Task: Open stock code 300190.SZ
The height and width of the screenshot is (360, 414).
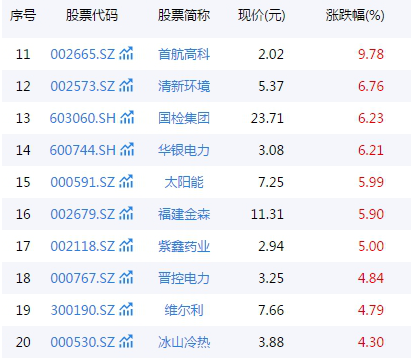Action: tap(82, 310)
